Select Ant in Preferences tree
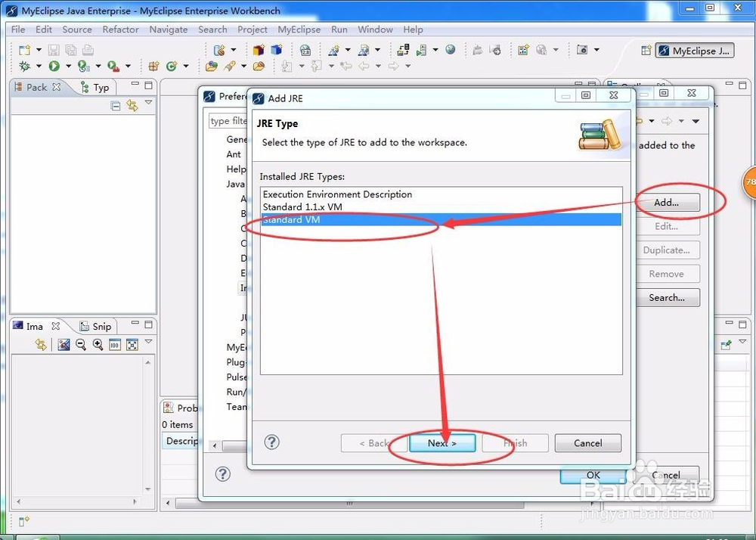The height and width of the screenshot is (540, 756). 234,154
